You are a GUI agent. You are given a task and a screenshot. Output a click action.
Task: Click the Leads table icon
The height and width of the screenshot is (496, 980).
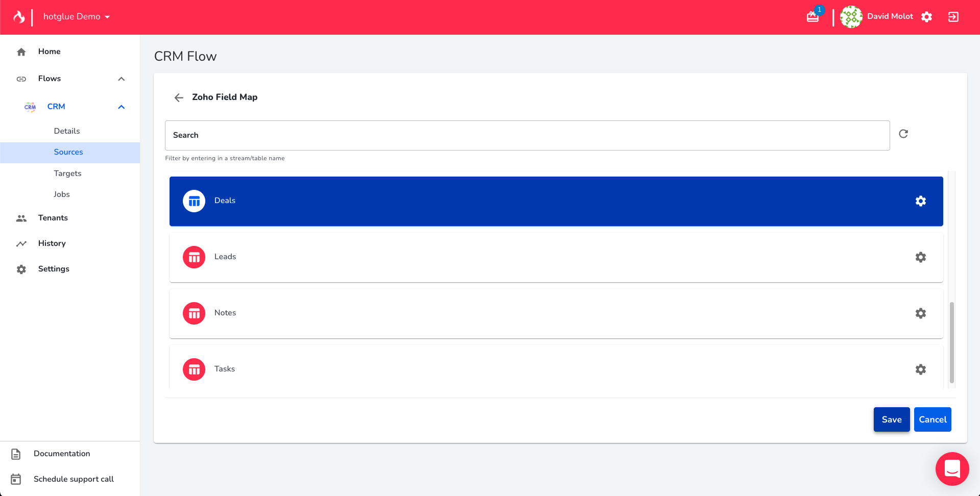(x=194, y=257)
